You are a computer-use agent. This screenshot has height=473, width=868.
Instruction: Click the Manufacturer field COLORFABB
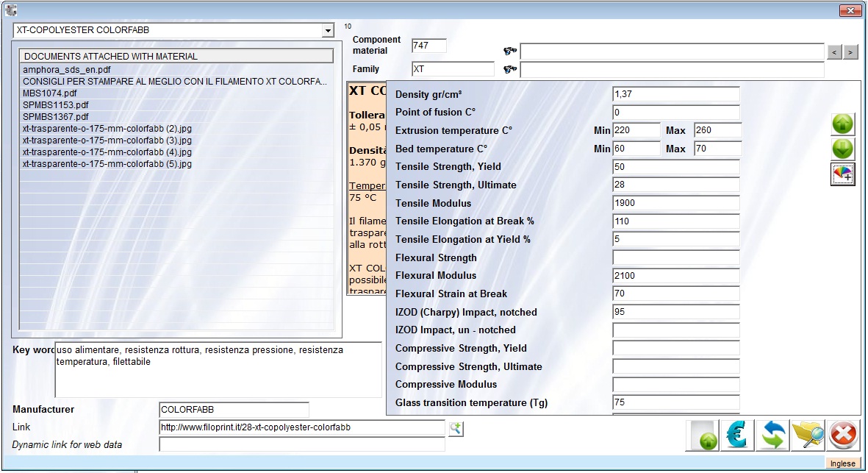point(234,410)
